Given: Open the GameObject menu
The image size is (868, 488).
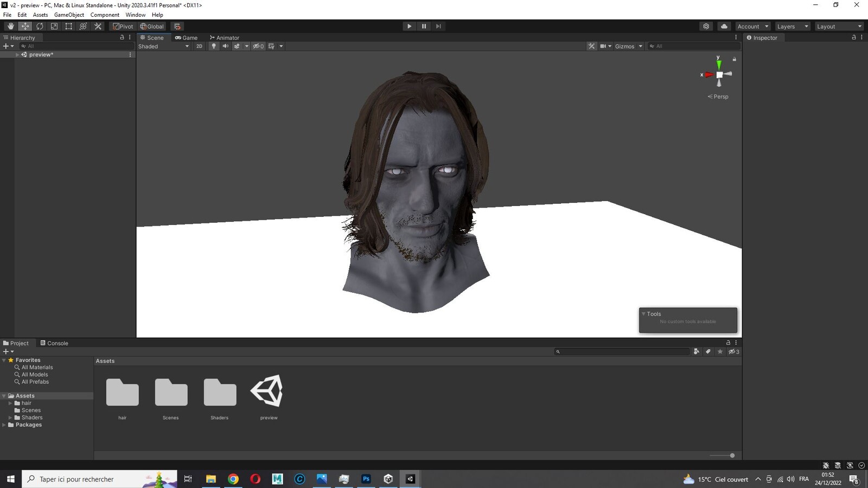Looking at the screenshot, I should [69, 15].
